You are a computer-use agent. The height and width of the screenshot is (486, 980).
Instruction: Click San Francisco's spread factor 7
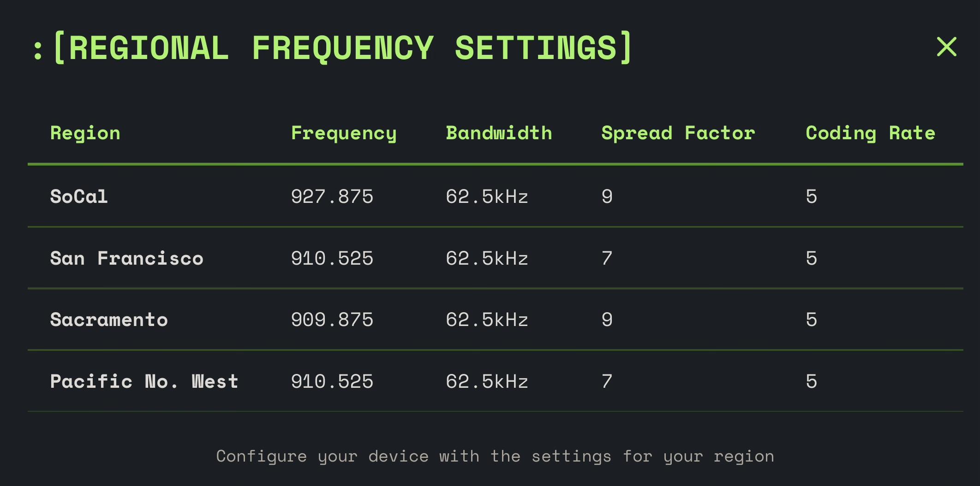coord(607,259)
